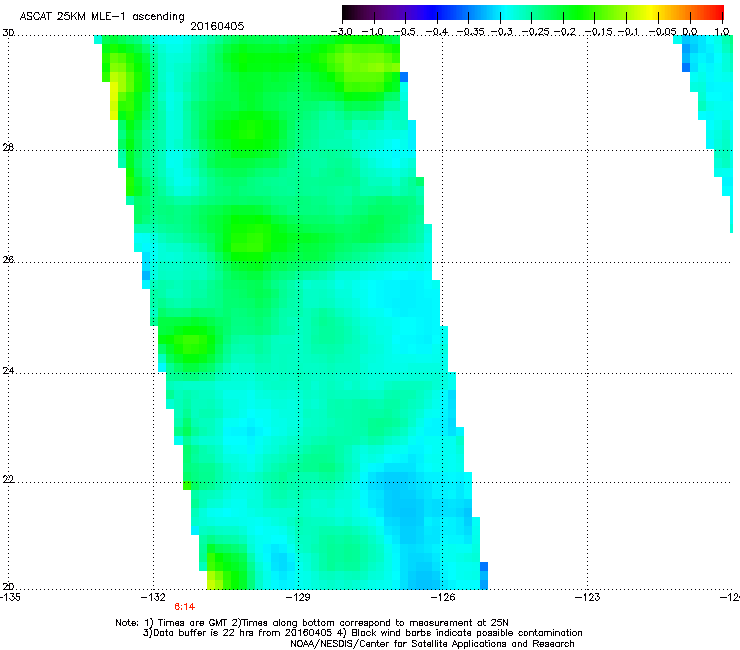
Task: Click the longitude label -135
Action: [x=10, y=597]
